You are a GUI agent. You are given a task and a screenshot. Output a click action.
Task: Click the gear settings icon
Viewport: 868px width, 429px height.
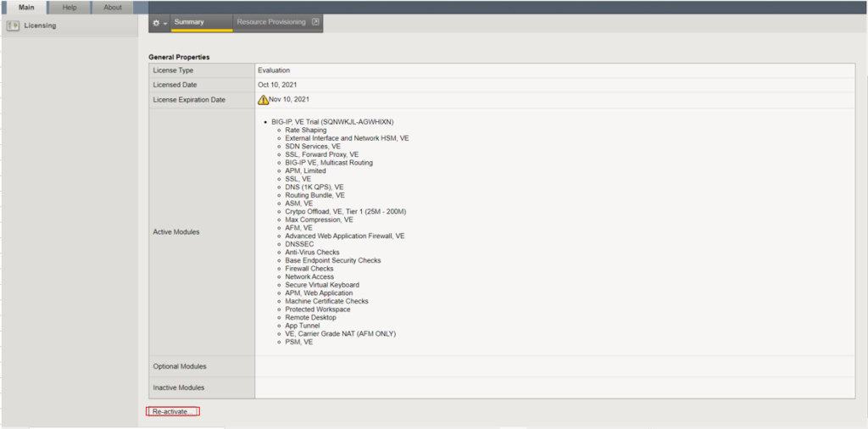click(x=156, y=23)
